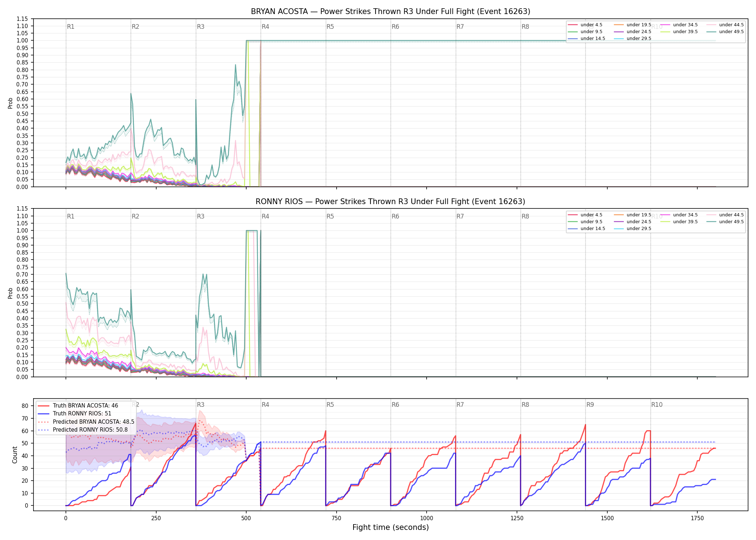Click 'under 29.5' legend entry in Ronny Rios chart
This screenshot has height=540, width=756.
(x=633, y=229)
